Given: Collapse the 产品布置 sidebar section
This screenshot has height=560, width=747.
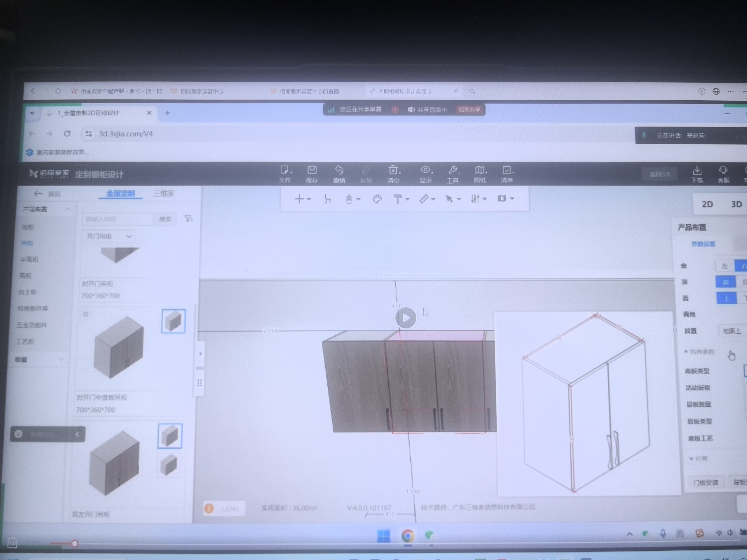Looking at the screenshot, I should pos(68,209).
